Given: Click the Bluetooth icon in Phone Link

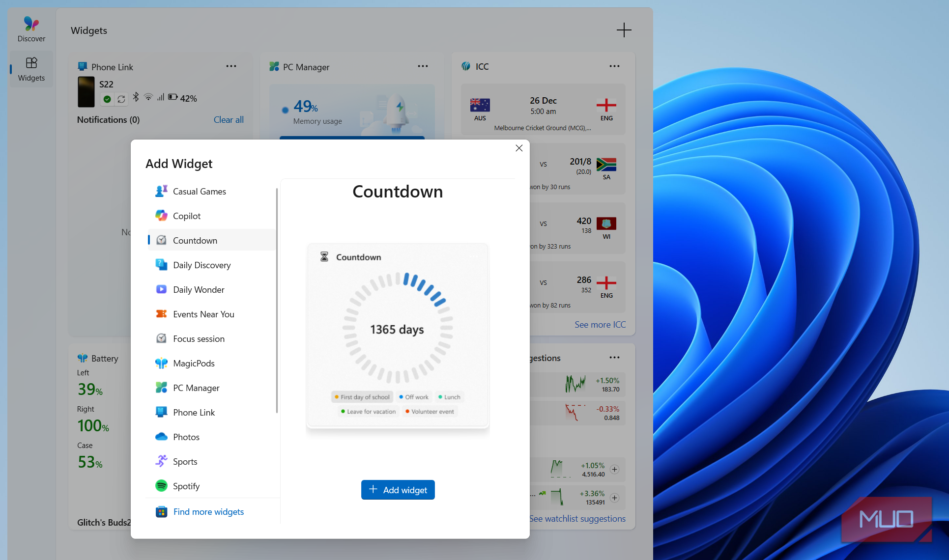Looking at the screenshot, I should click(136, 97).
